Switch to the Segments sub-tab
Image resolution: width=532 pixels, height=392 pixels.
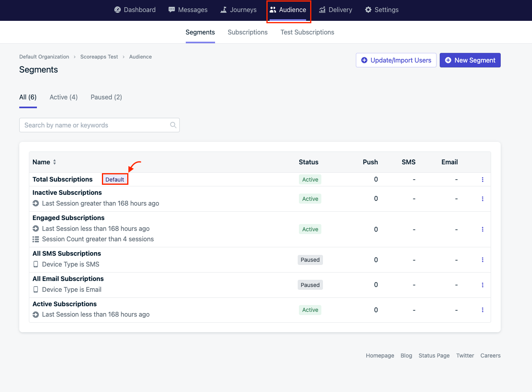pos(200,32)
